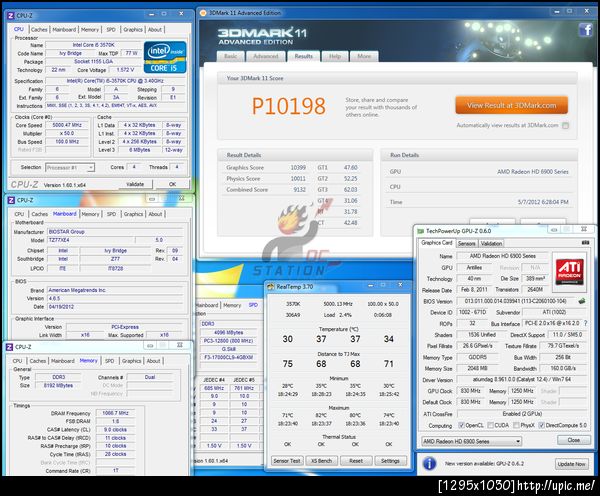
Task: Click the DRAM Frequency 1066.7 MHz field
Action: 116,413
